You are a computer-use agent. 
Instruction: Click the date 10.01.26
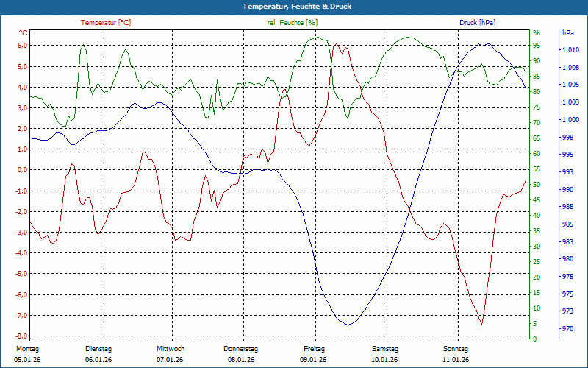(x=384, y=360)
